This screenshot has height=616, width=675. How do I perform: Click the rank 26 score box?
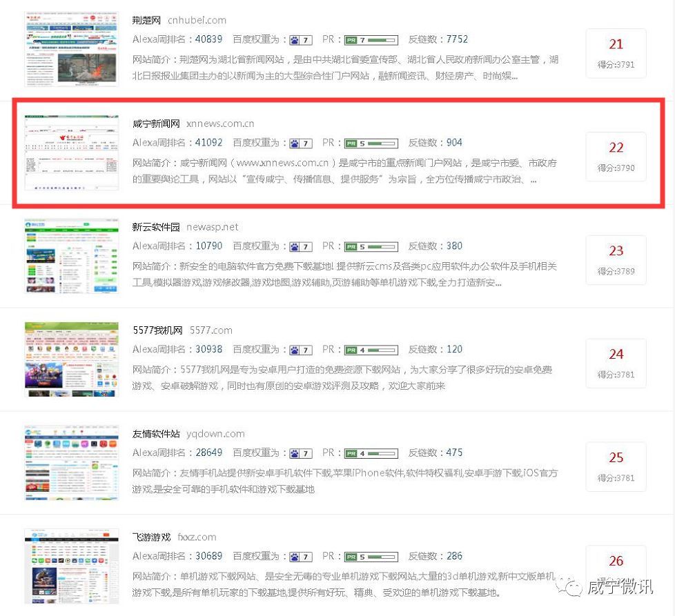(616, 570)
